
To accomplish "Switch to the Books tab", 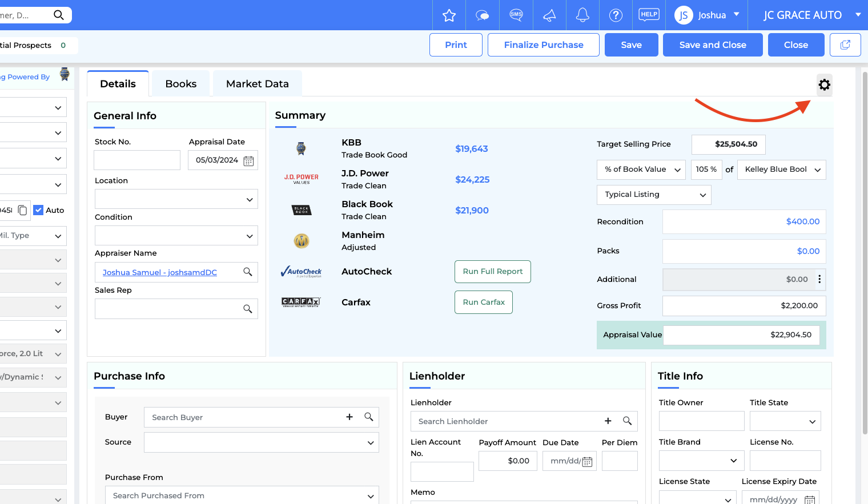I will point(180,84).
